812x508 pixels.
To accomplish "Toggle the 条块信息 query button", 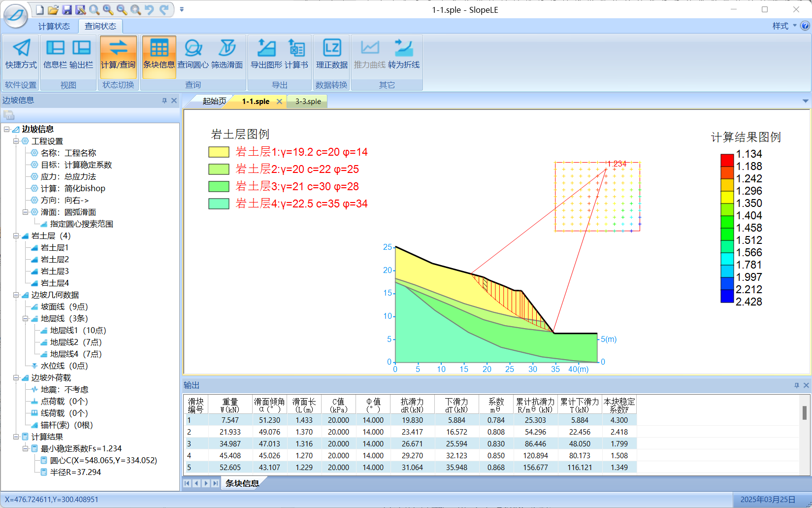I will click(x=159, y=57).
